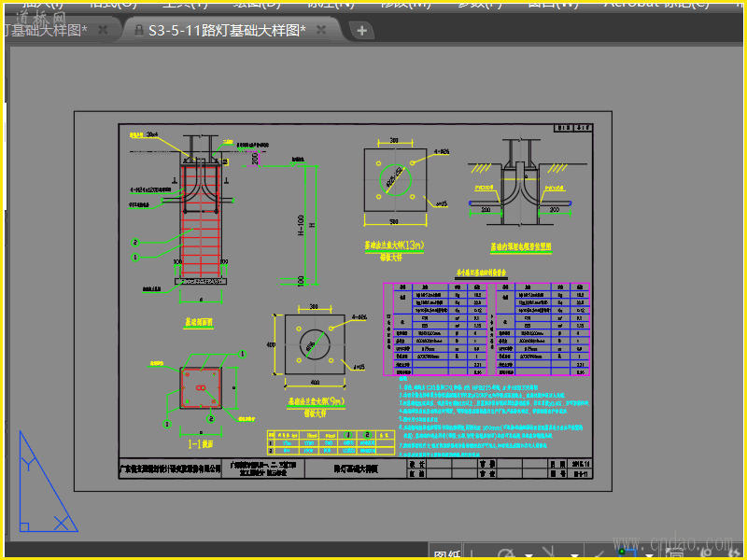This screenshot has height=560, width=747.
Task: Toggle polar tracking in the status bar
Action: (x=505, y=553)
